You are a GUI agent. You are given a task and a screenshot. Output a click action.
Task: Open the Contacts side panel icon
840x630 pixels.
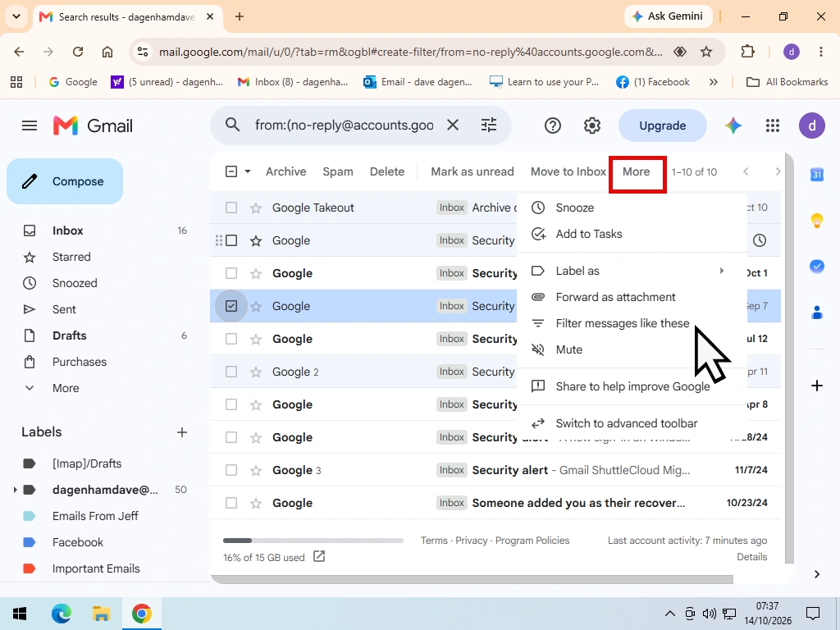(817, 312)
